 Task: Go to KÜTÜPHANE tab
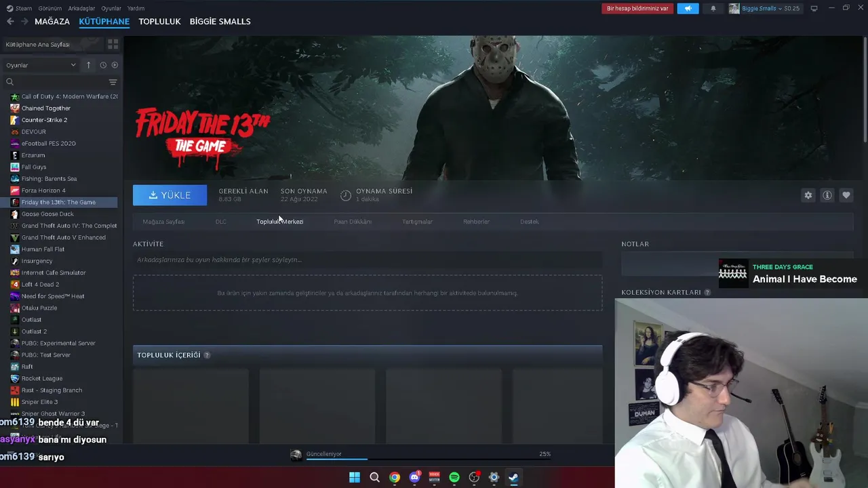tap(104, 22)
